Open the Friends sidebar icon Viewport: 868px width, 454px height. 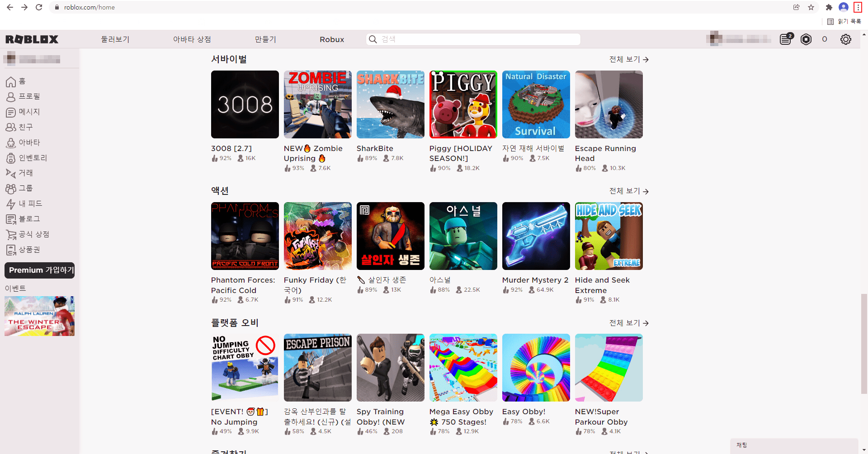11,127
